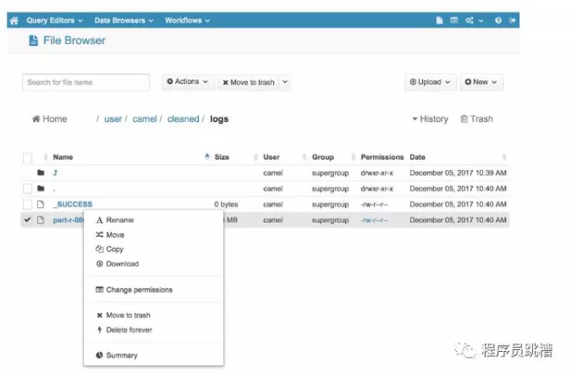Open the Query Editors dropdown
The height and width of the screenshot is (373, 588).
[54, 20]
